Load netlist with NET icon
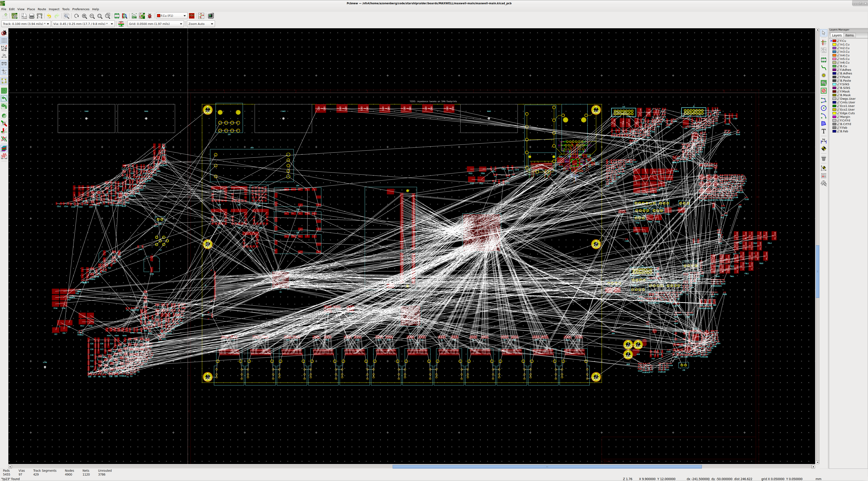 tap(134, 16)
